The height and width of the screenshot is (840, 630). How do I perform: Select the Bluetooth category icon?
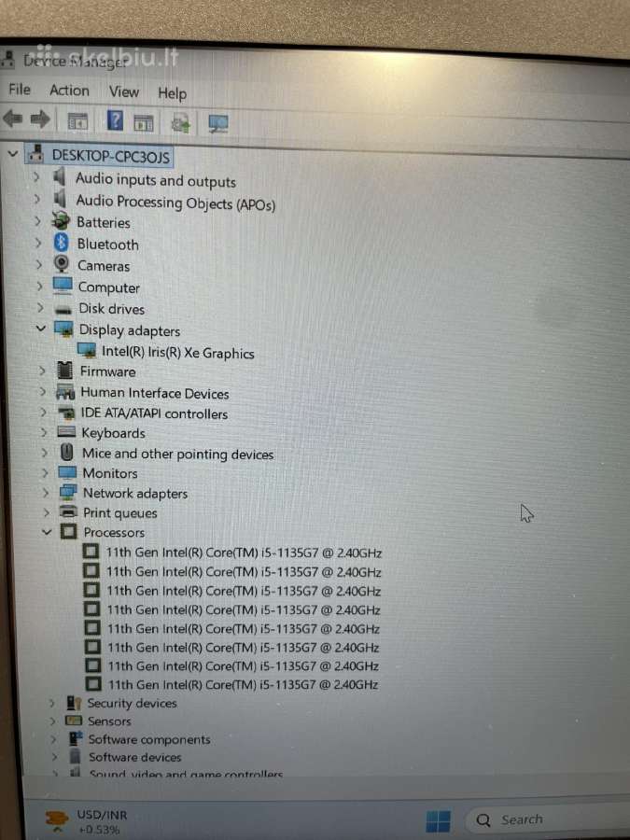[62, 243]
